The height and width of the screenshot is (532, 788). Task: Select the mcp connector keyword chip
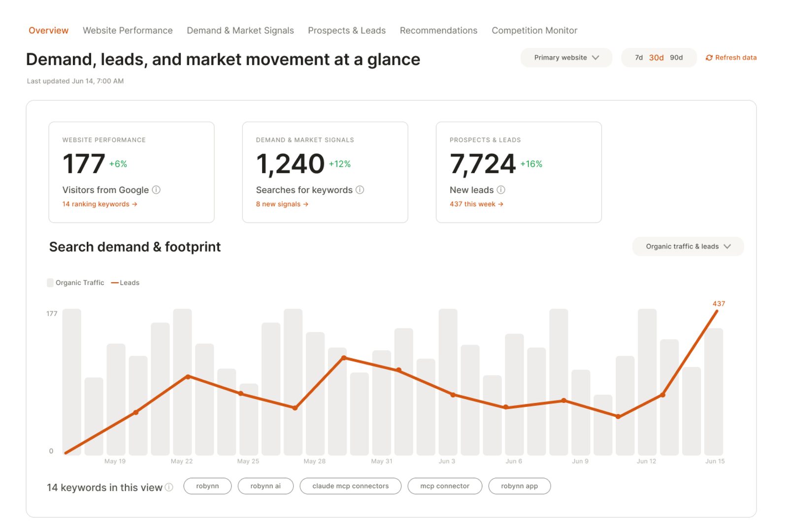[x=445, y=486]
